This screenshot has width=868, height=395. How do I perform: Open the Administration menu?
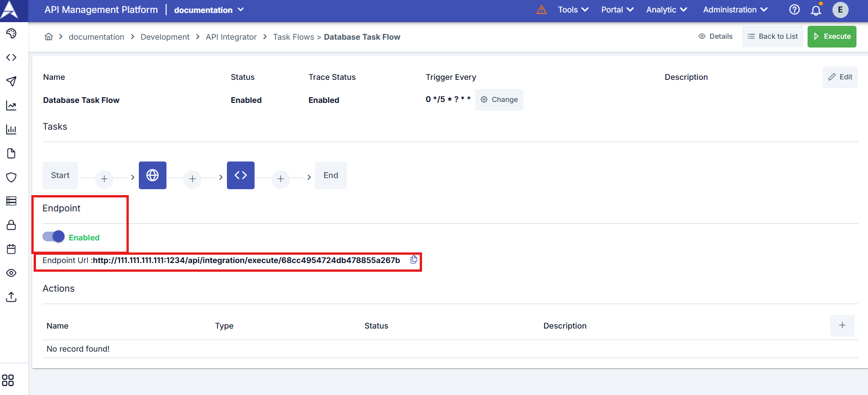735,10
